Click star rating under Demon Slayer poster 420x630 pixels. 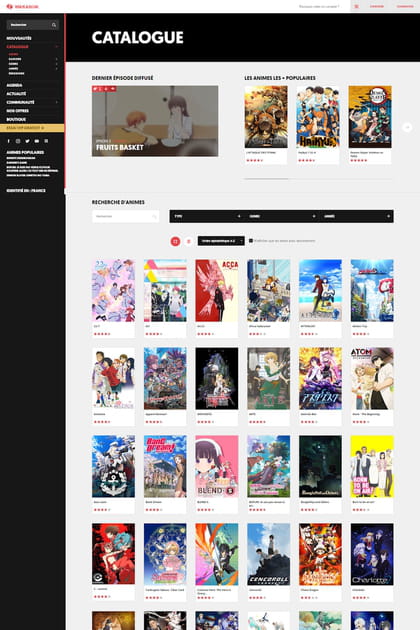coord(359,160)
